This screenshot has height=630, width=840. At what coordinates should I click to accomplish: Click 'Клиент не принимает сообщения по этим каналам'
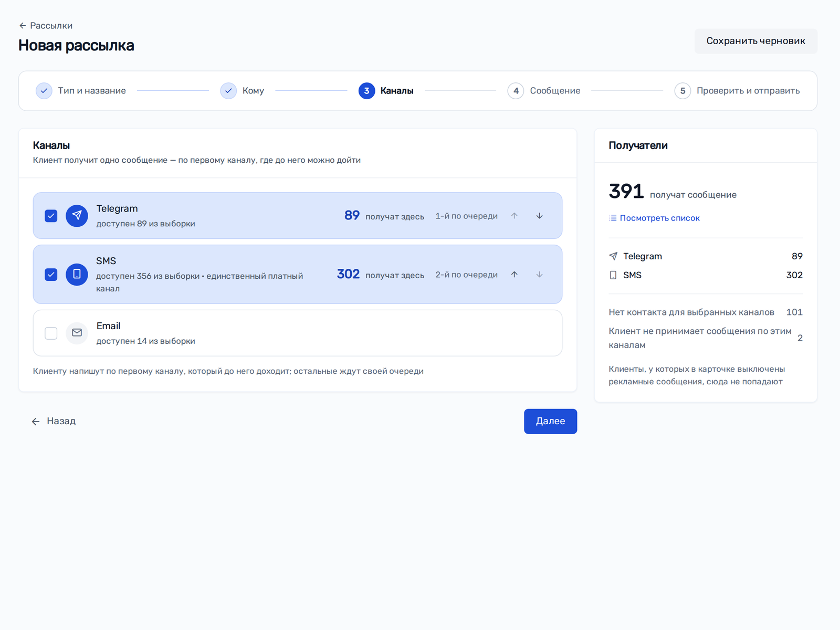[700, 338]
